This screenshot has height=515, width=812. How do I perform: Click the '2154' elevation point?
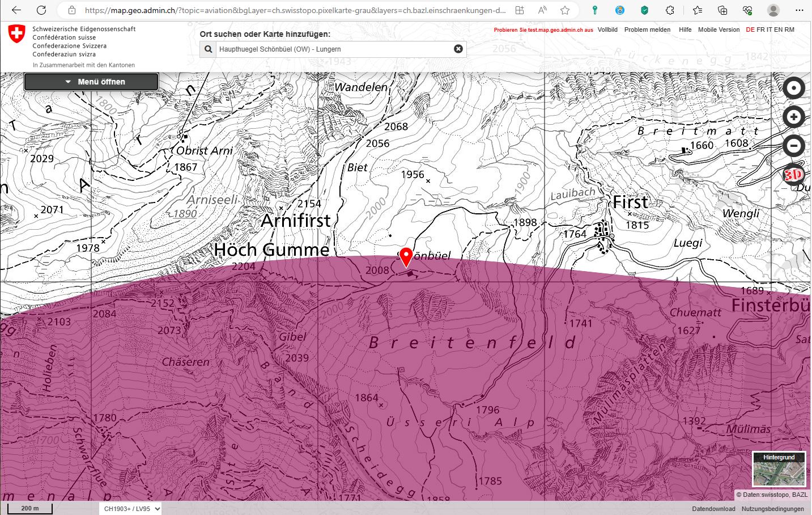coord(309,204)
